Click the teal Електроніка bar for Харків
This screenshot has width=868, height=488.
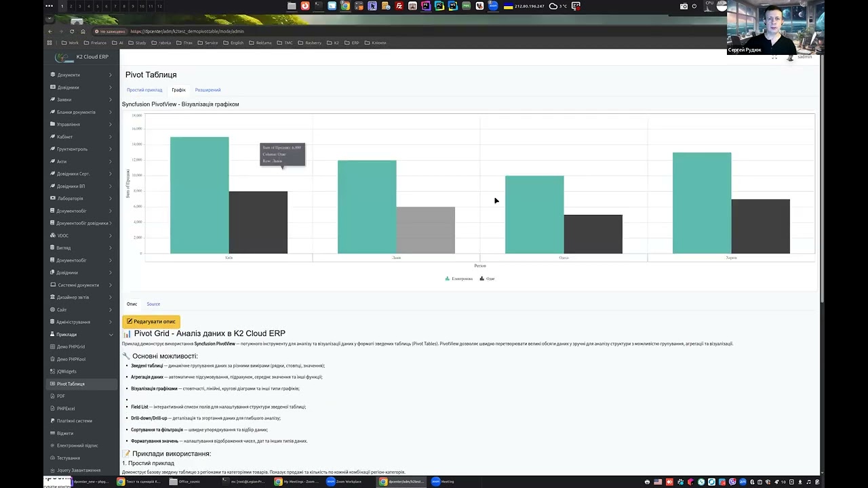pos(702,203)
